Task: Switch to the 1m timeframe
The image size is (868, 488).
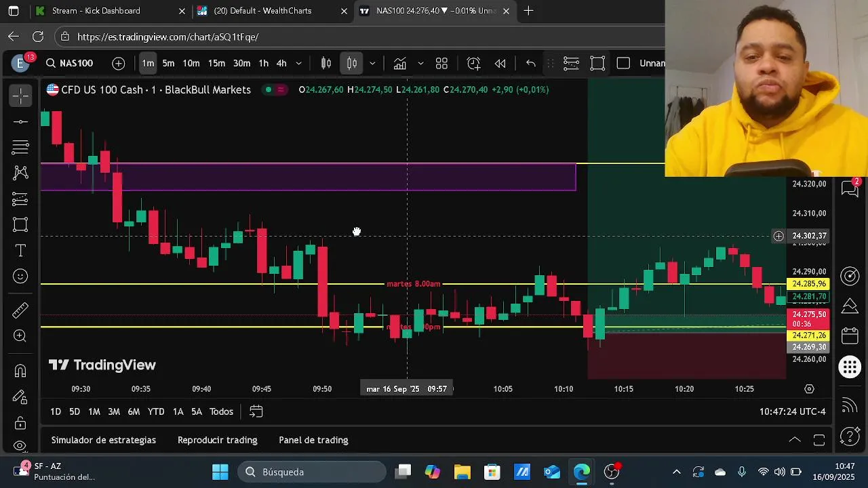Action: pyautogui.click(x=148, y=63)
